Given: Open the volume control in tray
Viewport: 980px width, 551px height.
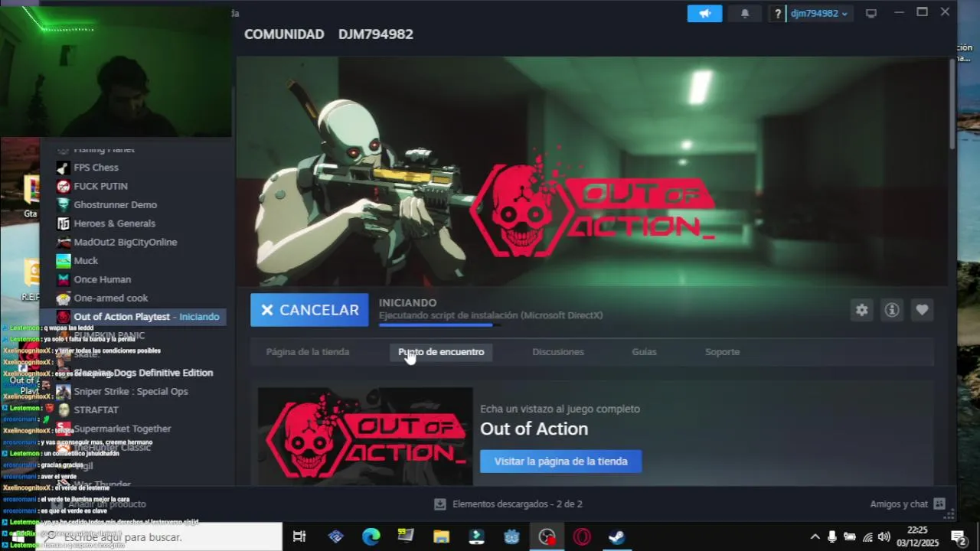Looking at the screenshot, I should click(x=884, y=537).
